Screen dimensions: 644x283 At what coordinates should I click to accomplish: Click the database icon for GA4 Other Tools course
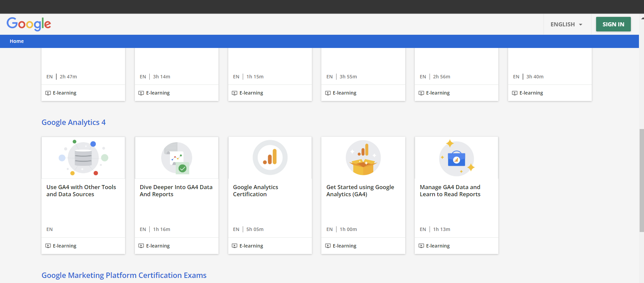coord(83,158)
